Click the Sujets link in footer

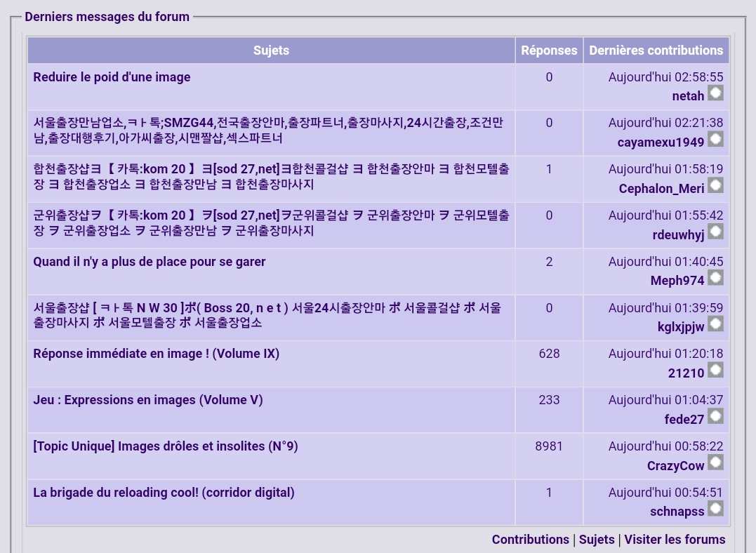[x=596, y=540]
